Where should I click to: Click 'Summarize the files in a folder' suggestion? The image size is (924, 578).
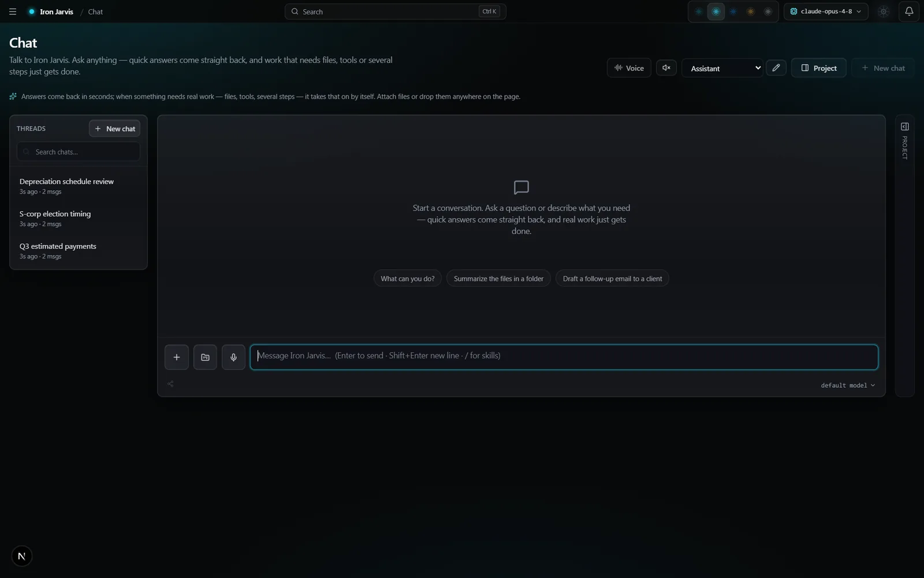(x=498, y=279)
